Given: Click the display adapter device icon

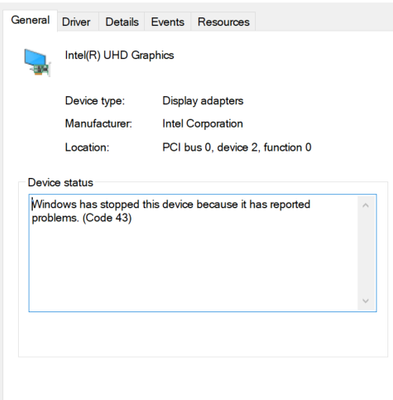Looking at the screenshot, I should tap(37, 63).
